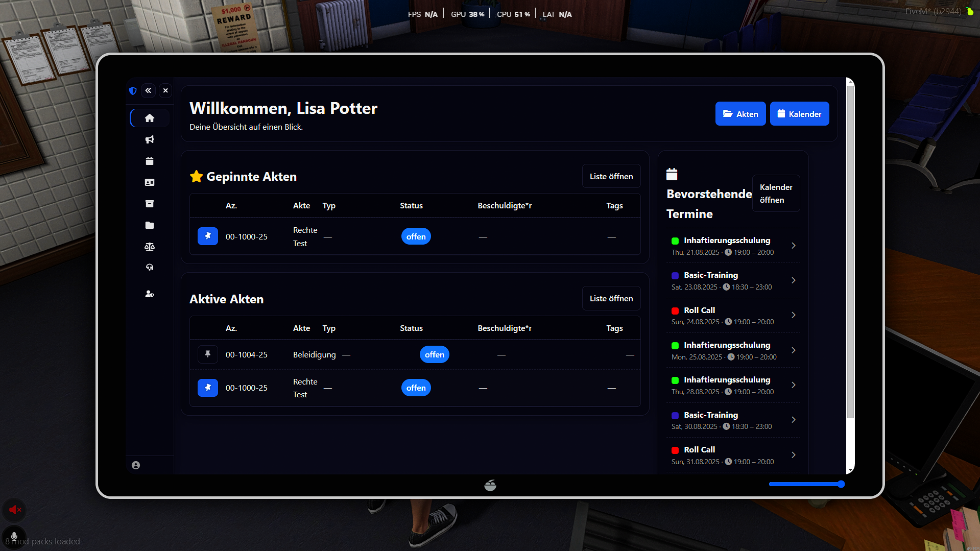Toggle the microphone icon
Viewport: 980px width, 551px height.
pyautogui.click(x=14, y=536)
